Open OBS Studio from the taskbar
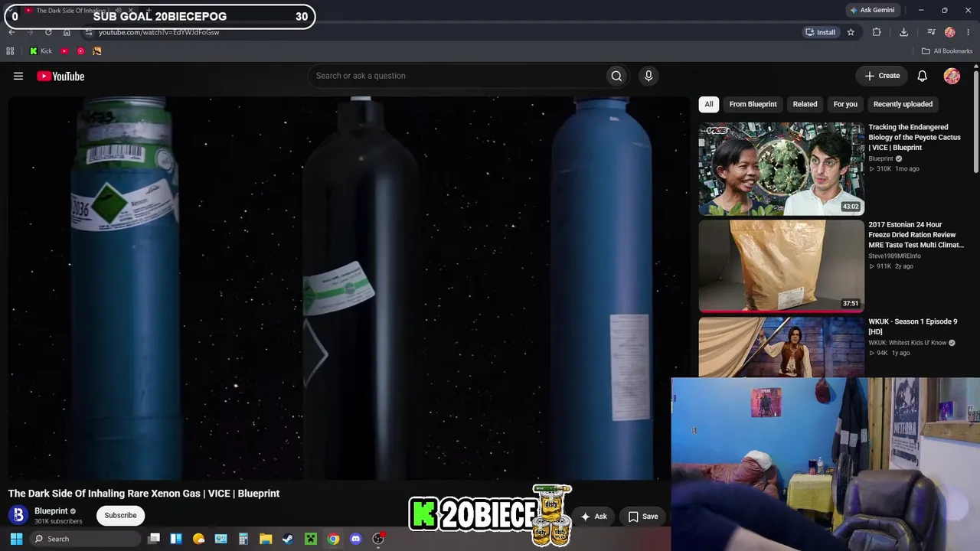Viewport: 980px width, 551px height. point(378,539)
